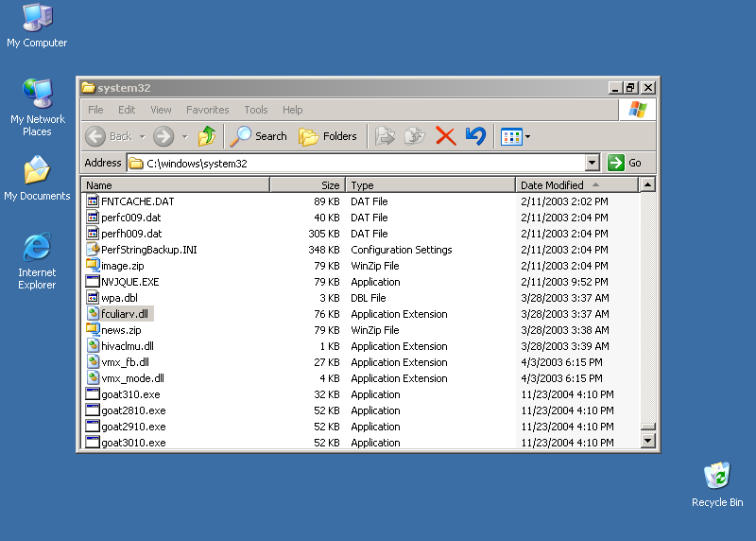Image resolution: width=756 pixels, height=541 pixels.
Task: Select vmx_fb.dll file icon
Action: coord(93,361)
